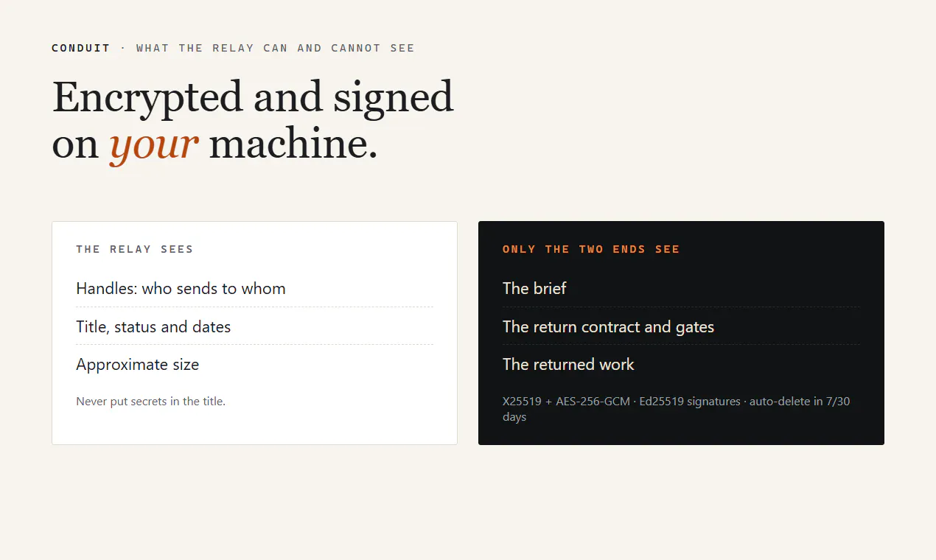936x560 pixels.
Task: Click the CONDUIT brand label
Action: click(80, 48)
